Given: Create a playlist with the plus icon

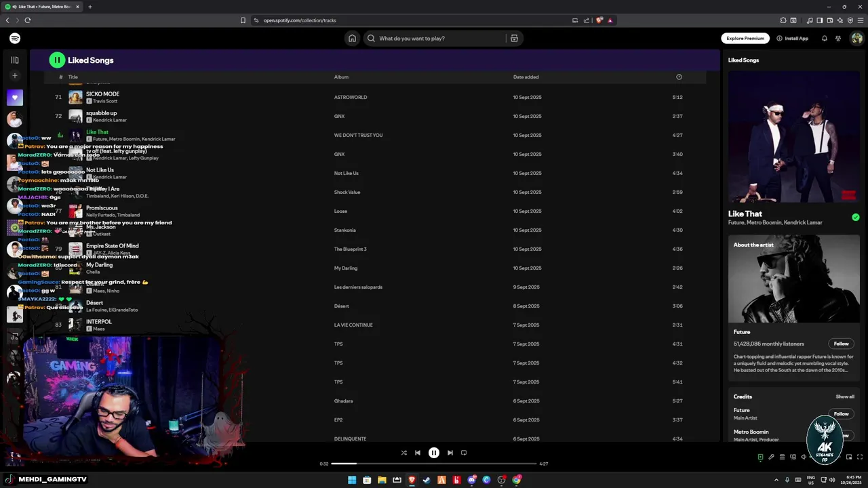Looking at the screenshot, I should pyautogui.click(x=15, y=76).
